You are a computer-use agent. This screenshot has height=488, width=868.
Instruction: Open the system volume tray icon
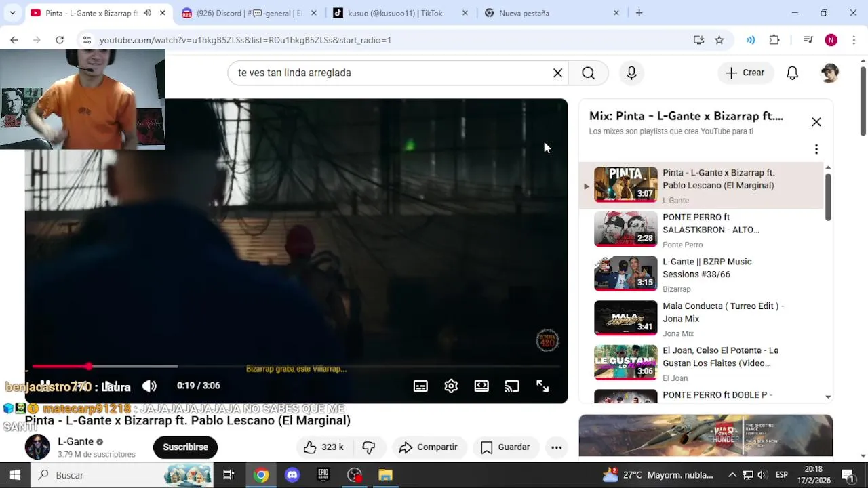(762, 475)
